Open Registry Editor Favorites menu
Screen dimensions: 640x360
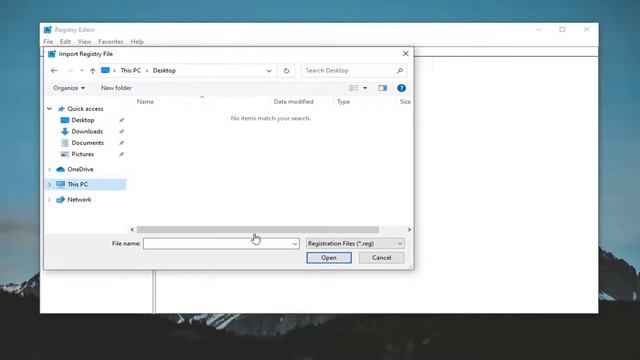[x=111, y=42]
